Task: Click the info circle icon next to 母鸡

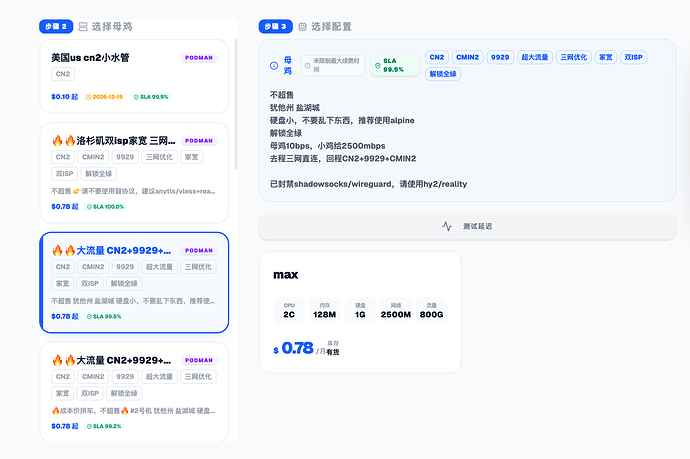Action: point(274,66)
